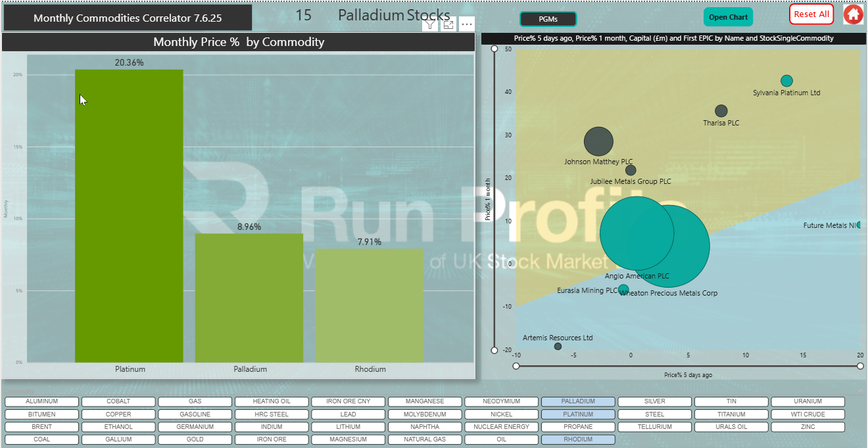The width and height of the screenshot is (868, 448).
Task: Select the NATURAL GAS commodity chip
Action: [x=425, y=439]
